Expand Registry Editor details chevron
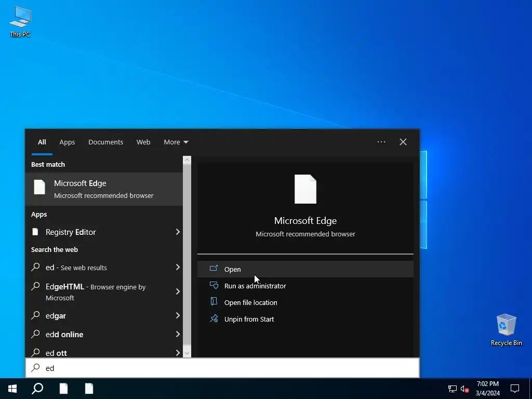This screenshot has height=399, width=532. tap(178, 232)
